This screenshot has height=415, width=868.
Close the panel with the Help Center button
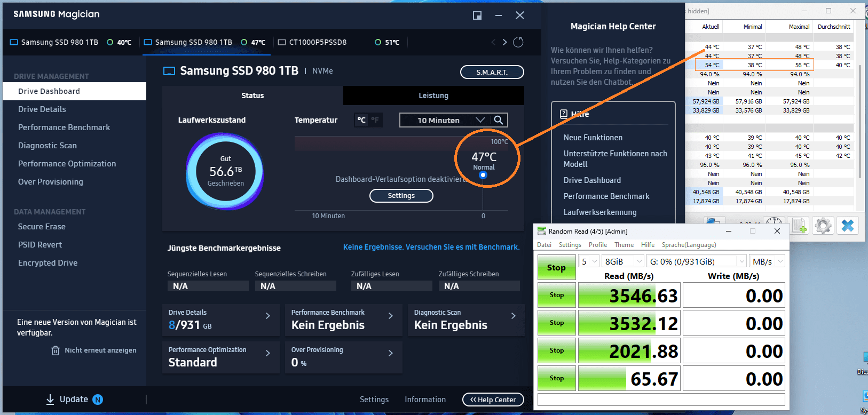[x=493, y=400]
